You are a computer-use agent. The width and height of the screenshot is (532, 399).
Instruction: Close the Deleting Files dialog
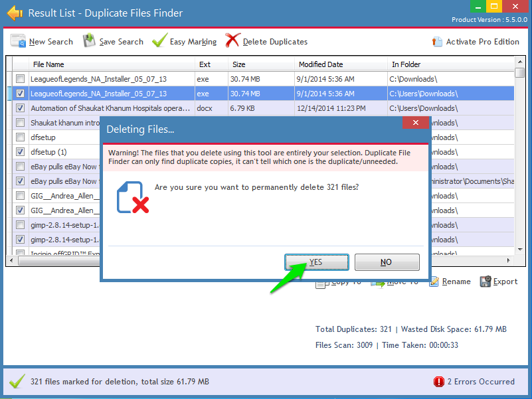pos(416,123)
